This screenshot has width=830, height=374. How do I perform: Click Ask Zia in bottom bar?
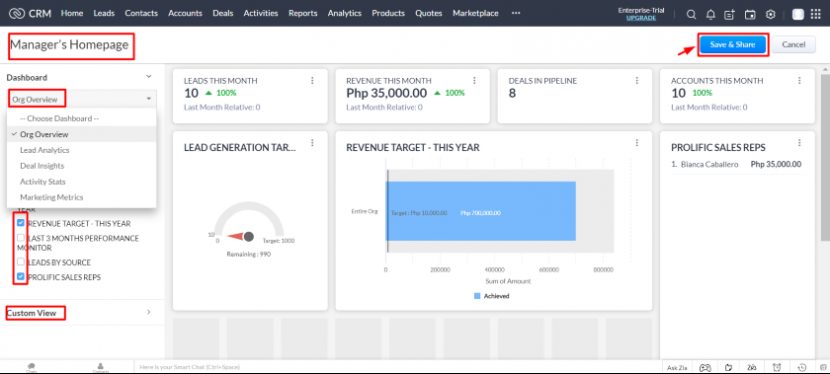[x=677, y=368]
